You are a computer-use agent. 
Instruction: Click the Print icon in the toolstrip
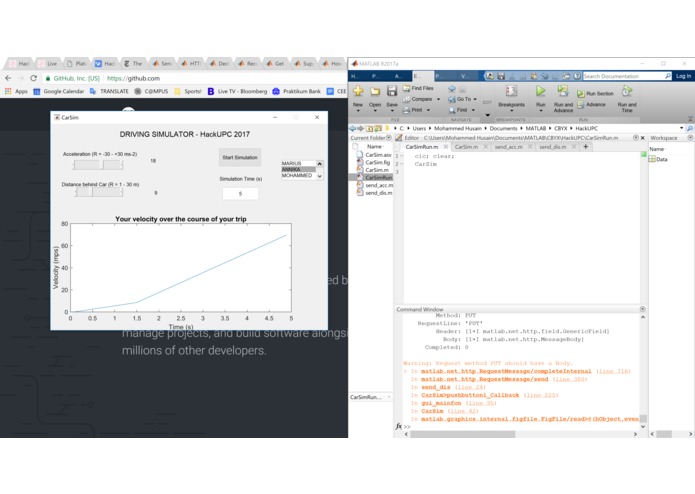tap(406, 110)
